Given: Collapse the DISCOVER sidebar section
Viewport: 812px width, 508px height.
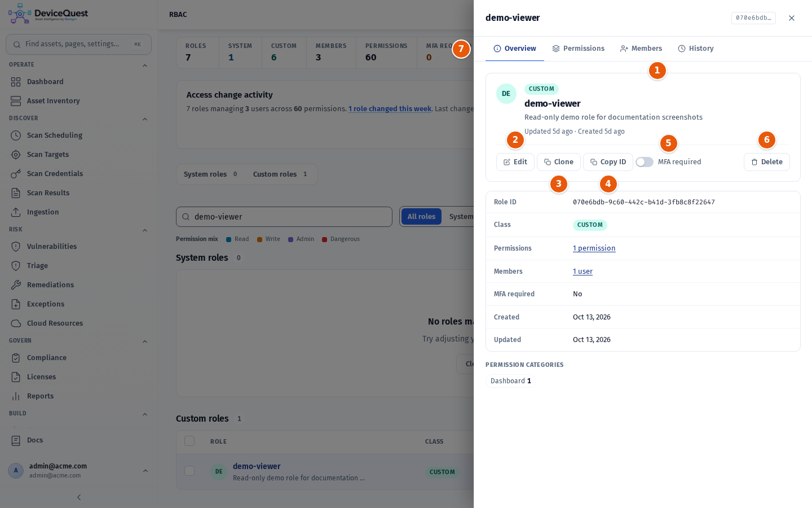Looking at the screenshot, I should (x=145, y=119).
